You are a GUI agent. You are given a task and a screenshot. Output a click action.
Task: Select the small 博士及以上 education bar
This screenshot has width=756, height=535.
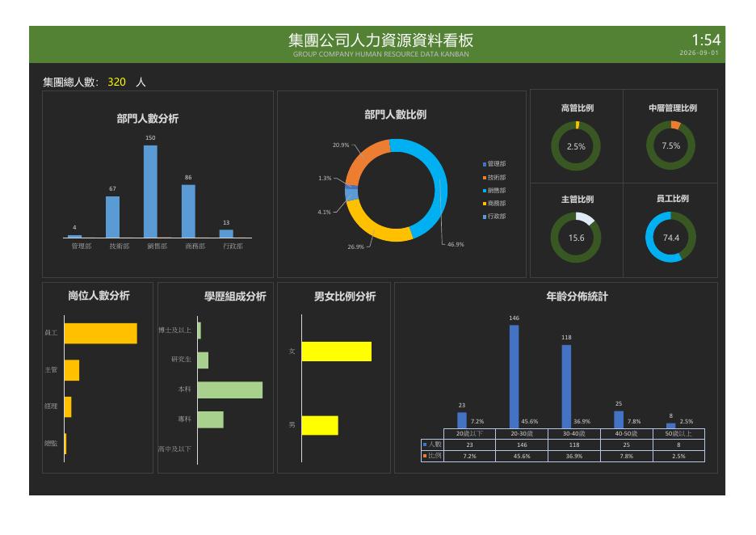click(x=199, y=331)
